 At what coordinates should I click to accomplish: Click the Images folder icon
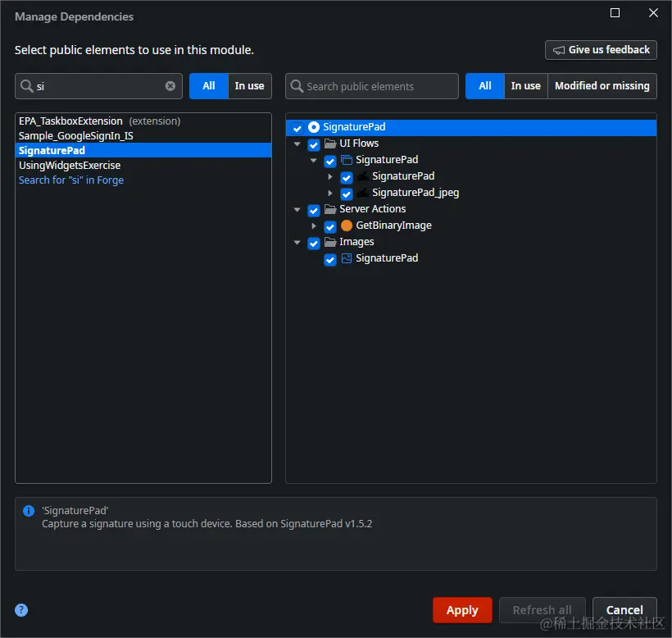tap(330, 242)
